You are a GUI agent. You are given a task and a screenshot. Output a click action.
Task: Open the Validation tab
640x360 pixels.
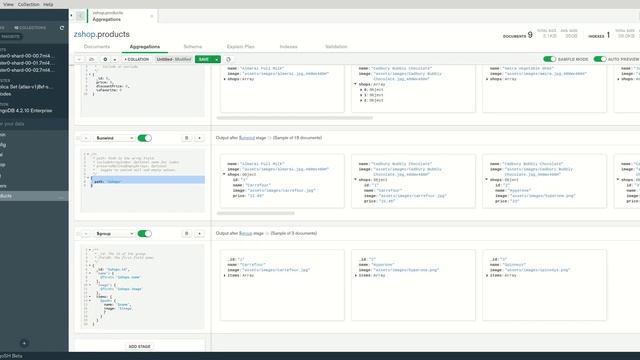pyautogui.click(x=336, y=47)
